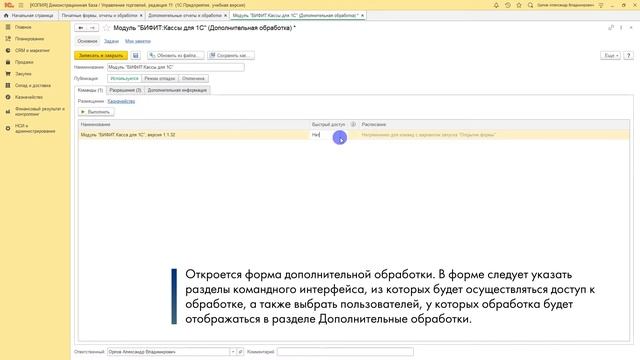Navigate back with left arrow button
This screenshot has height=360, width=640.
tap(81, 28)
